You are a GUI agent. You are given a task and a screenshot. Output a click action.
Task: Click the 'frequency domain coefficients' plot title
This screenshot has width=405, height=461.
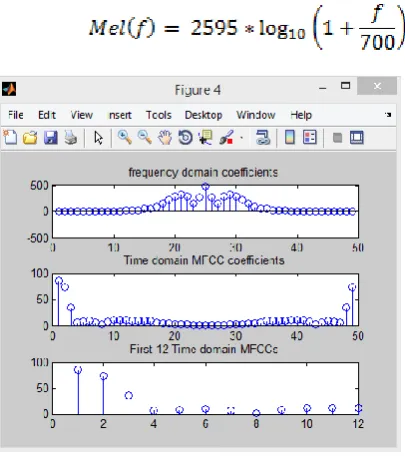coord(203,172)
